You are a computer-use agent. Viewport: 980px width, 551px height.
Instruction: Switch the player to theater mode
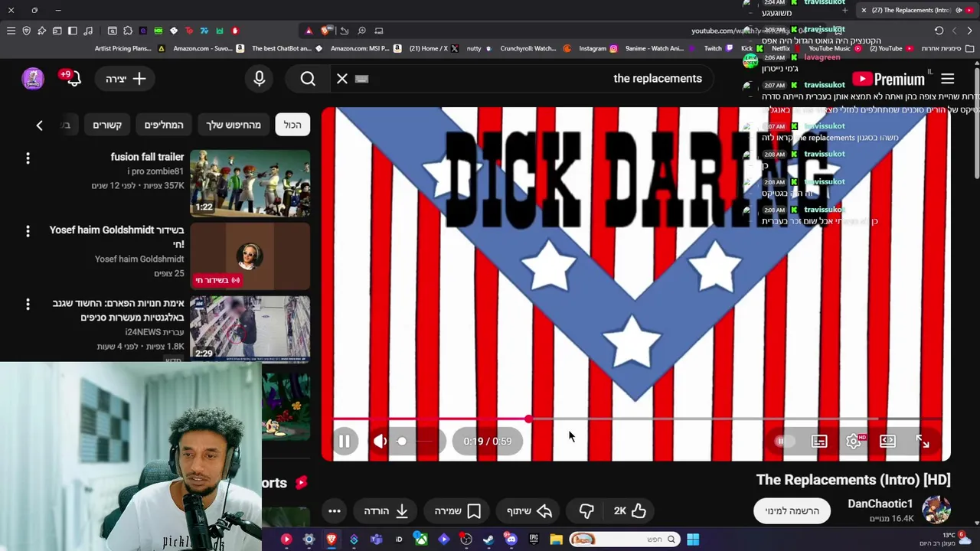pos(887,442)
